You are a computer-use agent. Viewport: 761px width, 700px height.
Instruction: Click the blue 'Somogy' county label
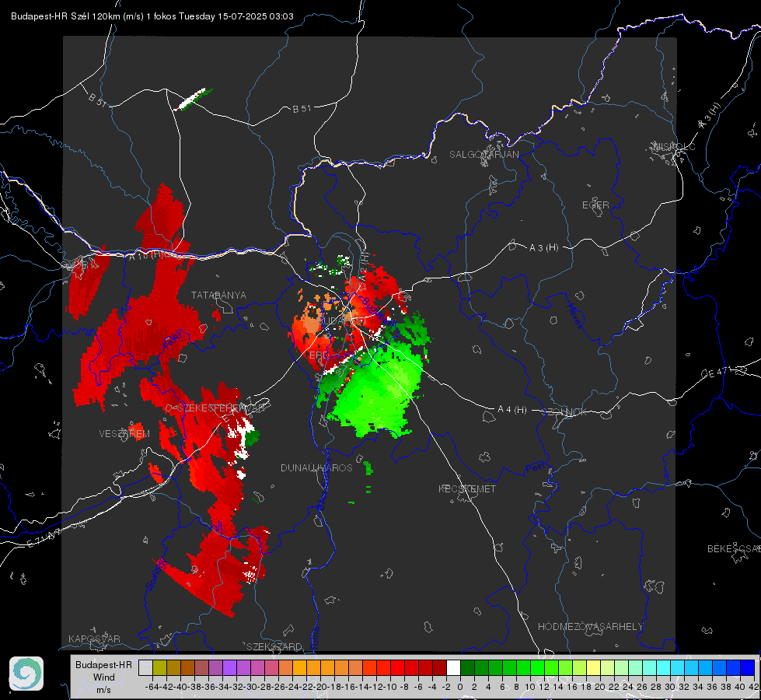coord(156,575)
